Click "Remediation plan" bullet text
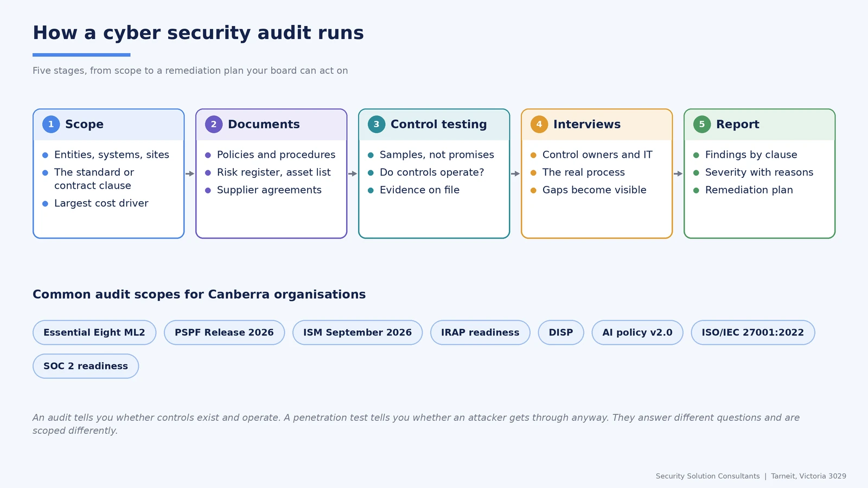The width and height of the screenshot is (868, 488). (x=749, y=190)
